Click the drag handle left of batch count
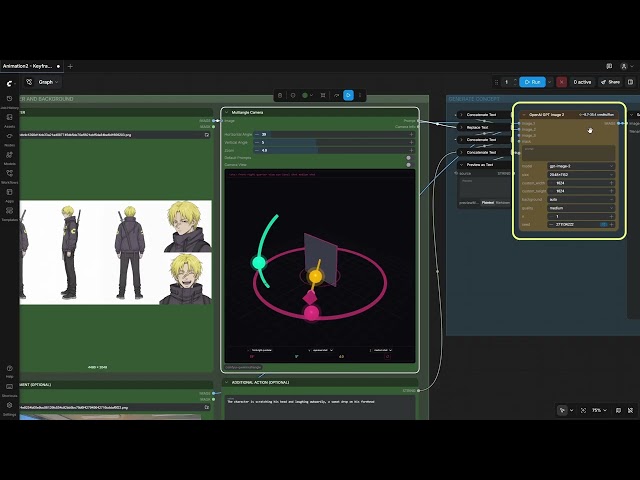 (x=496, y=82)
